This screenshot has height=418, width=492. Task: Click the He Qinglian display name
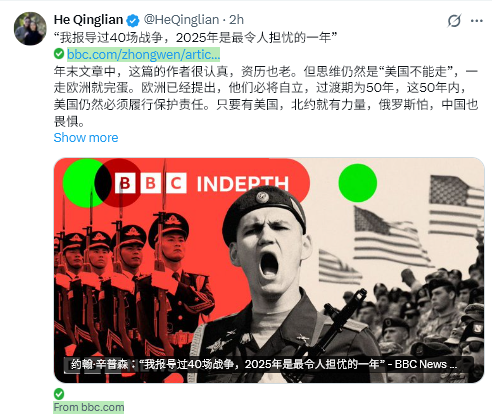(x=88, y=20)
